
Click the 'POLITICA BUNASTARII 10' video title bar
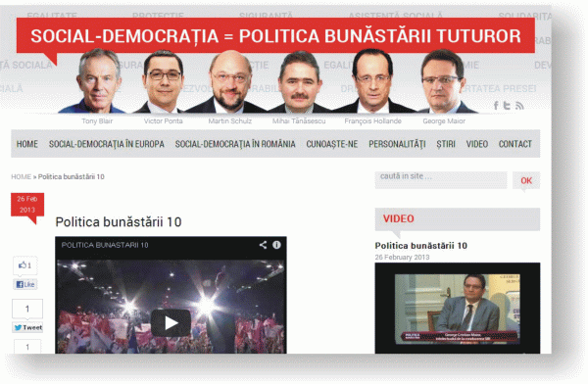point(105,245)
